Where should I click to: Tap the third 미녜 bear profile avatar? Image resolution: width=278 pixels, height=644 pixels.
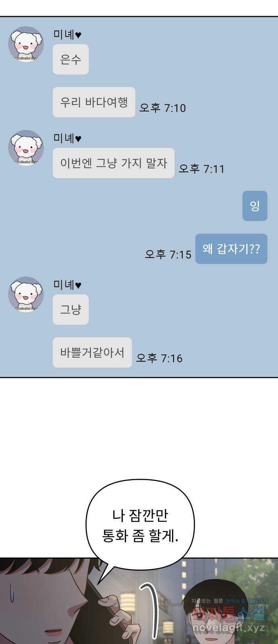[x=26, y=294]
